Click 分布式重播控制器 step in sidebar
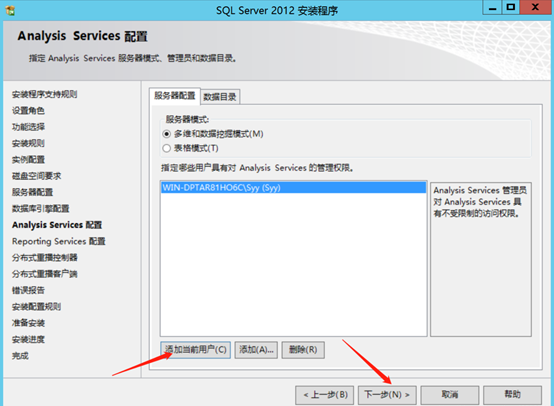 pos(45,258)
